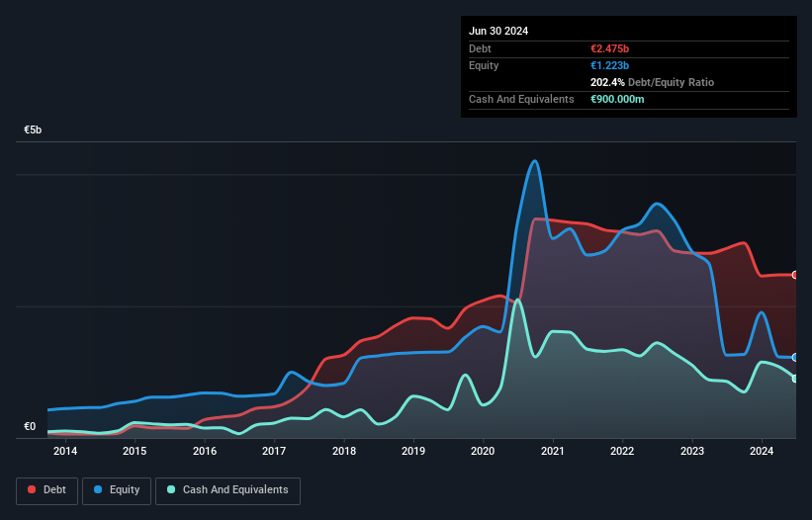Click the 2016 x-axis label

[205, 451]
